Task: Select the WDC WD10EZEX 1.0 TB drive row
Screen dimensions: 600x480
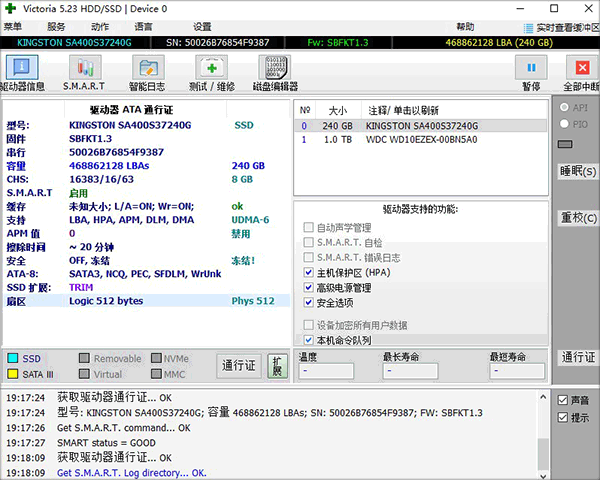Action: click(x=420, y=140)
